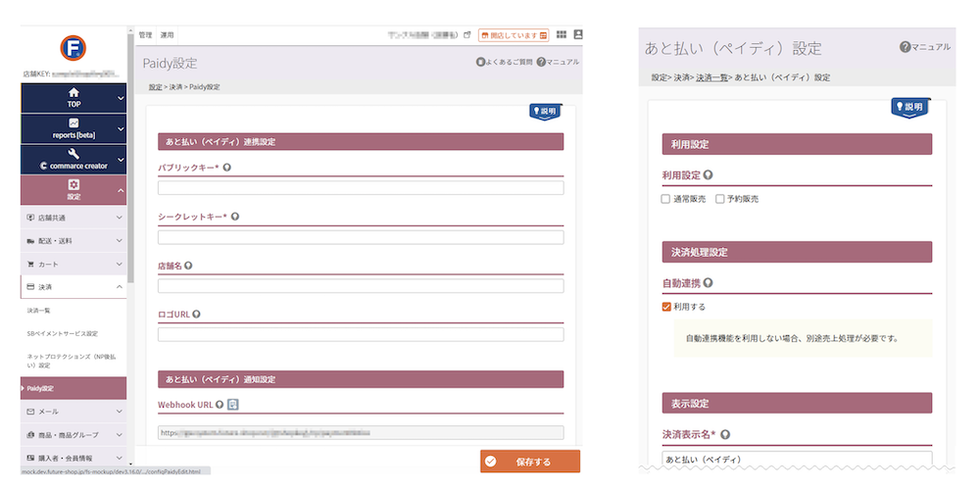980x490 pixels.
Task: Click the commerce creator wrench icon
Action: (x=73, y=154)
